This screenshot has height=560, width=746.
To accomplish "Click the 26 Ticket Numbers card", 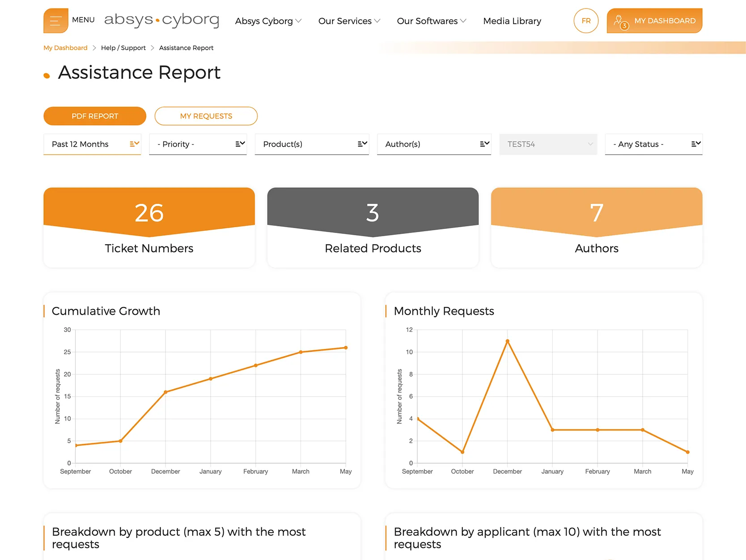I will click(149, 227).
